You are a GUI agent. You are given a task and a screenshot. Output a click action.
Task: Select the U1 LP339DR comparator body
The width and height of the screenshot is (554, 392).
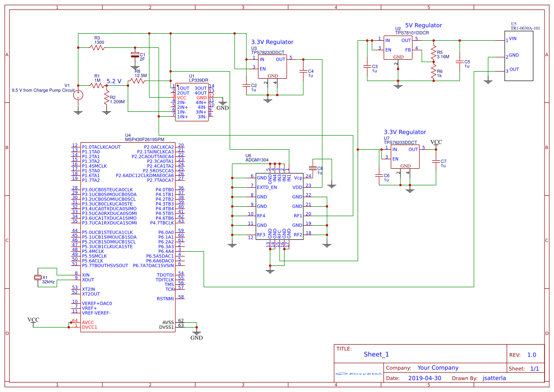click(x=191, y=102)
